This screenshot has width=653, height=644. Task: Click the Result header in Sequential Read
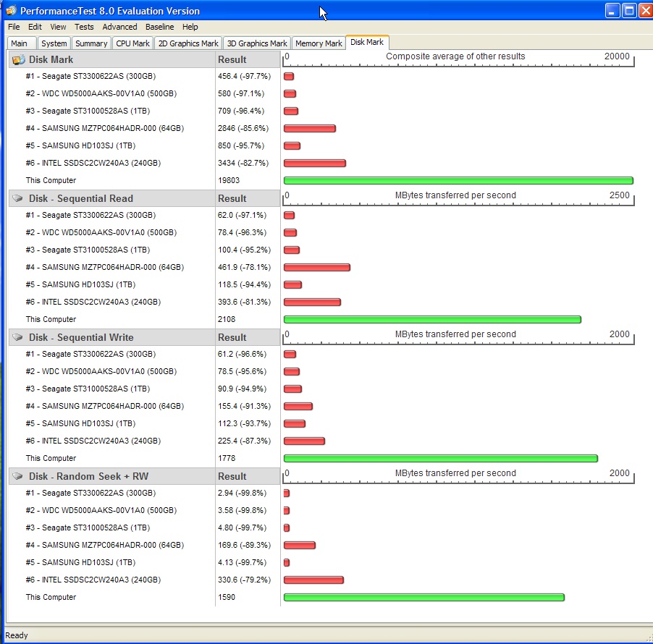(x=248, y=198)
